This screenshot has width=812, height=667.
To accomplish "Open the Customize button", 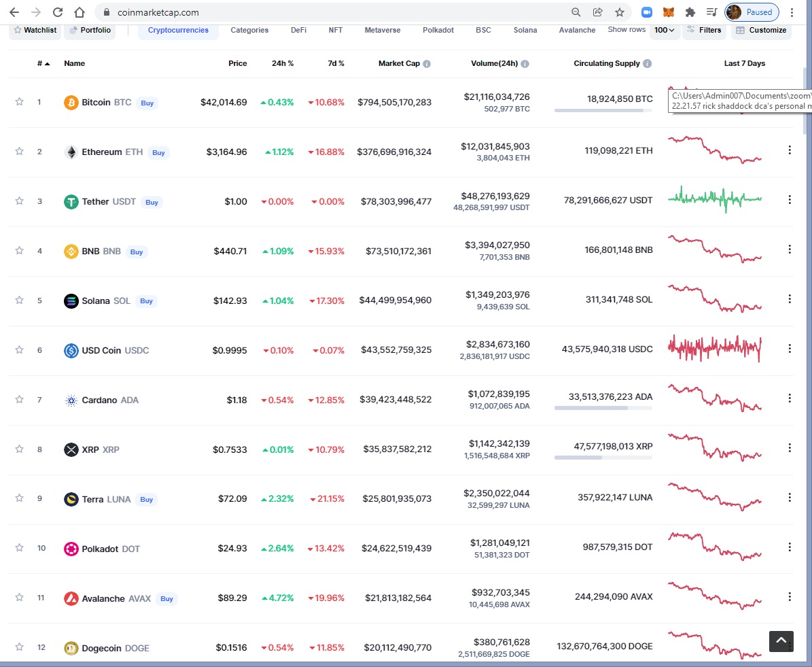I will pos(761,30).
